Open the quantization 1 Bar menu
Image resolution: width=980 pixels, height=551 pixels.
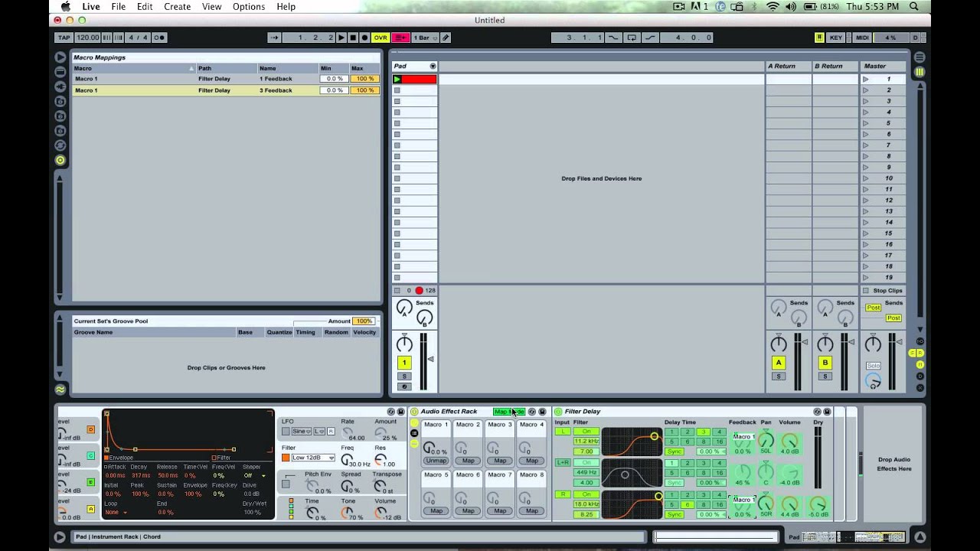[x=426, y=37]
